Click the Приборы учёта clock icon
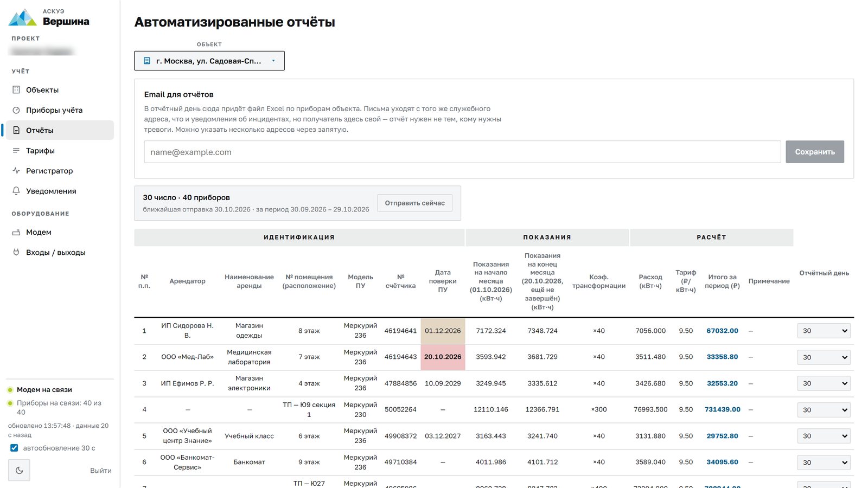This screenshot has height=488, width=868. 16,110
